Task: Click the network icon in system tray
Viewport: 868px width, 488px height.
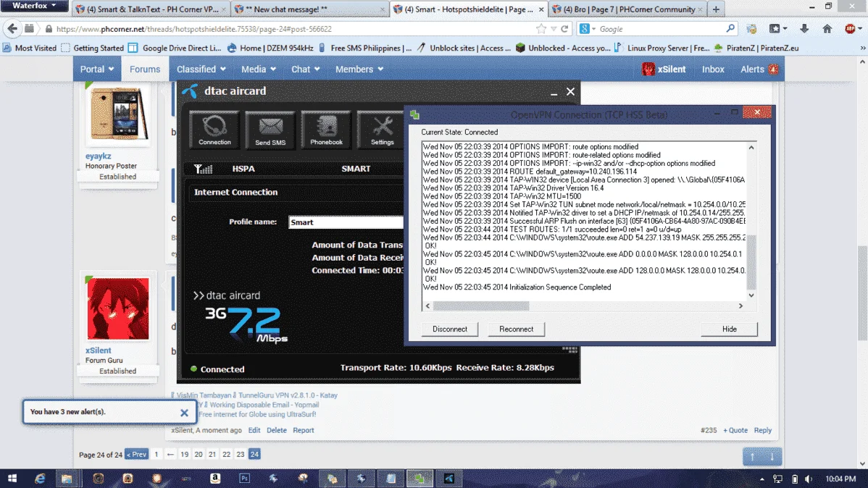Action: (777, 479)
